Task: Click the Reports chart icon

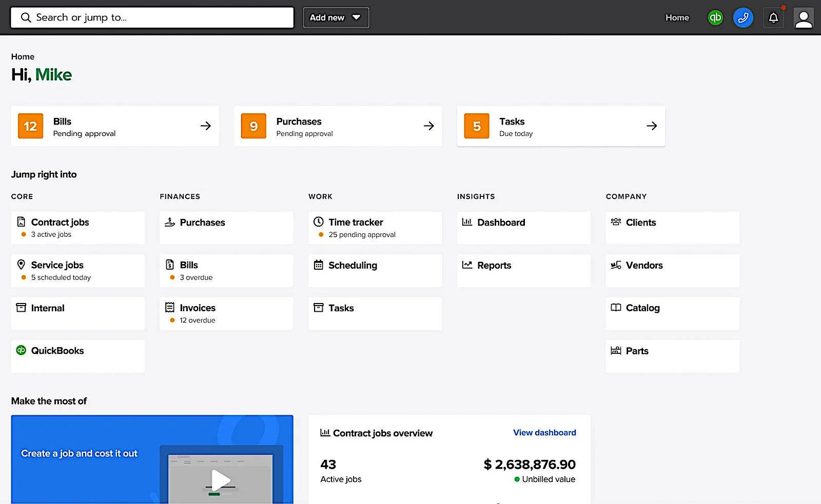Action: click(467, 265)
